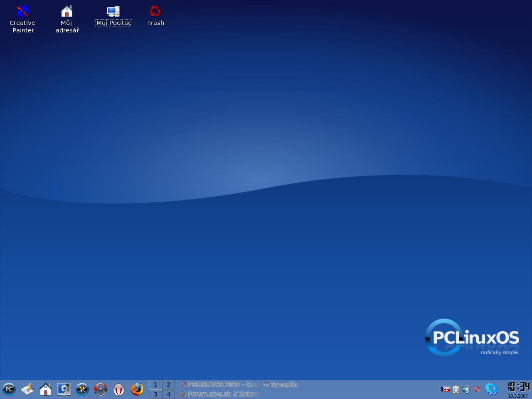Open the PC main menu button
This screenshot has height=399, width=532.
click(x=9, y=389)
